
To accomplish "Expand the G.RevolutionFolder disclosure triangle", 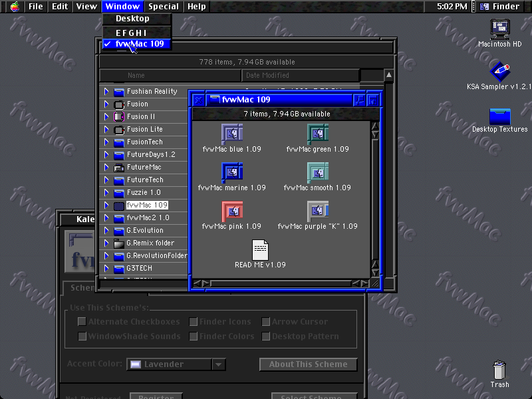I will click(x=106, y=256).
